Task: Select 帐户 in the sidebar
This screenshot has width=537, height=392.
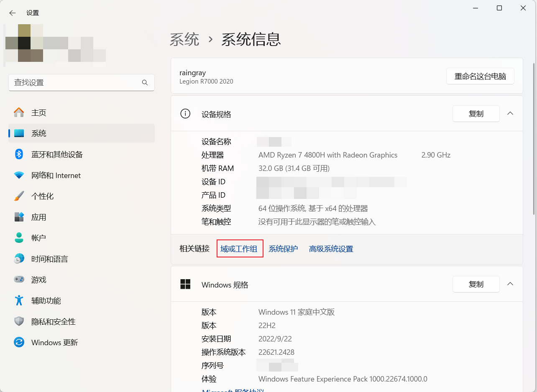Action: click(82, 238)
